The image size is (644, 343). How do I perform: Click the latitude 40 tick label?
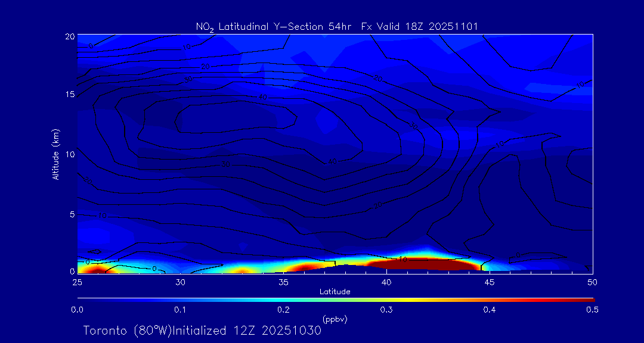[386, 281]
